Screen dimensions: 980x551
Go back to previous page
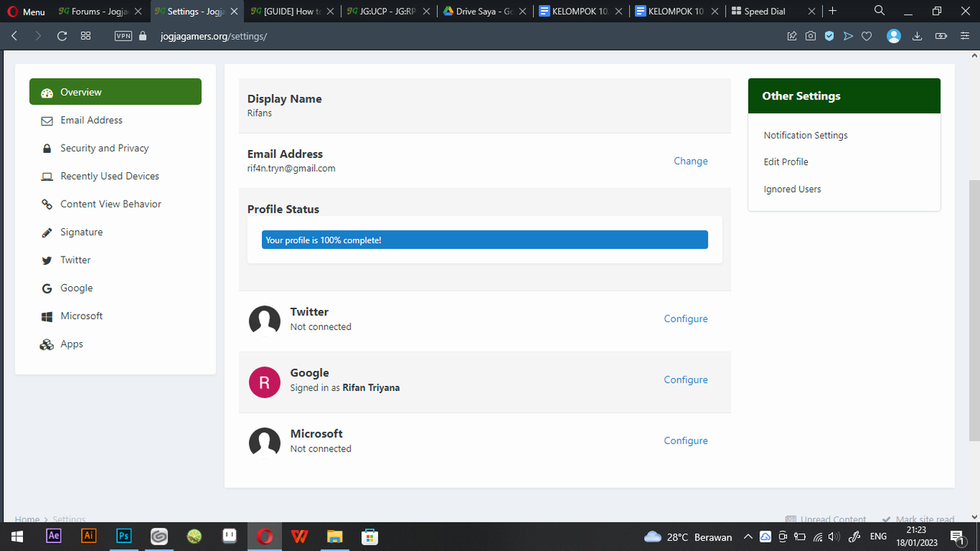(15, 36)
